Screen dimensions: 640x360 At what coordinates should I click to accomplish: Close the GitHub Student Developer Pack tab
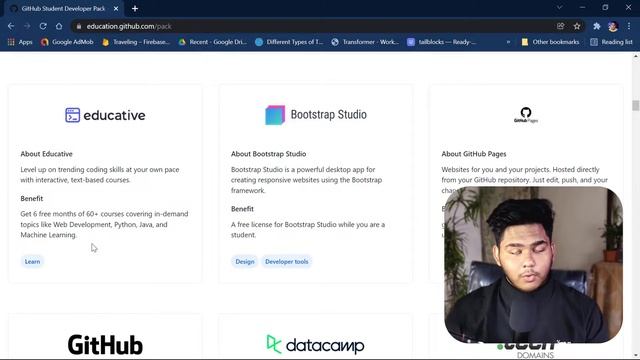coord(116,9)
